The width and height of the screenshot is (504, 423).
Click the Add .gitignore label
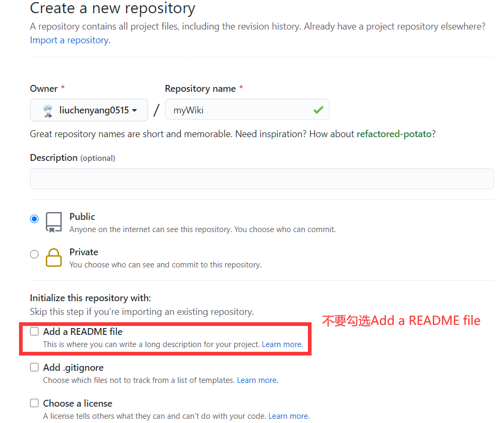pos(73,367)
